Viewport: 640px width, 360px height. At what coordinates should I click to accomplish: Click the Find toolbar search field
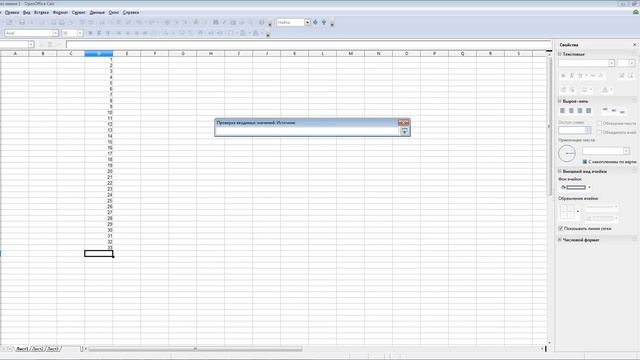coord(291,22)
